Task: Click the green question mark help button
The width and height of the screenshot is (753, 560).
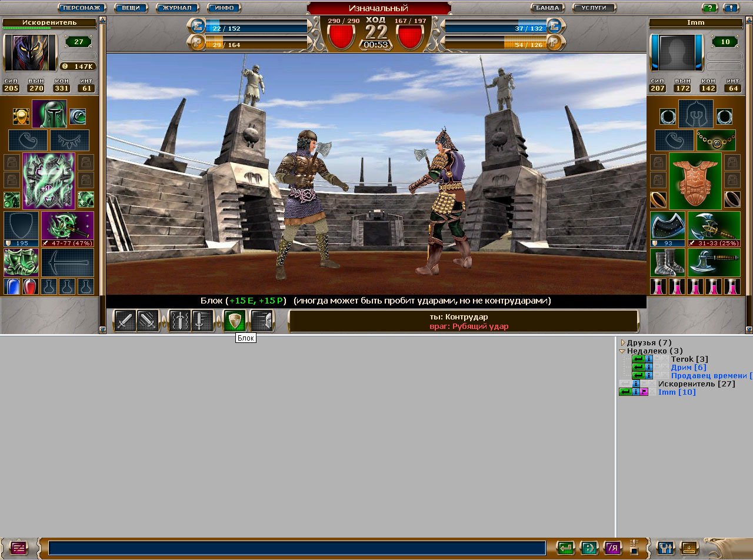Action: [x=710, y=8]
